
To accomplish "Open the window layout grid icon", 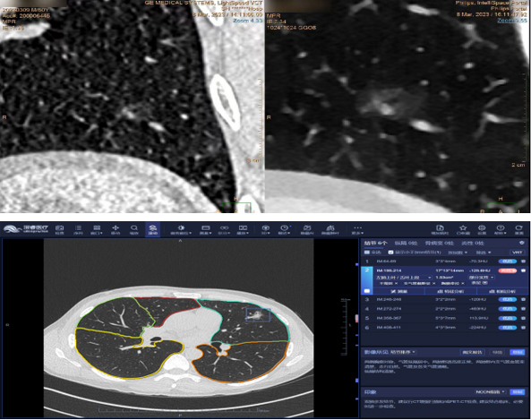I will tap(97, 229).
